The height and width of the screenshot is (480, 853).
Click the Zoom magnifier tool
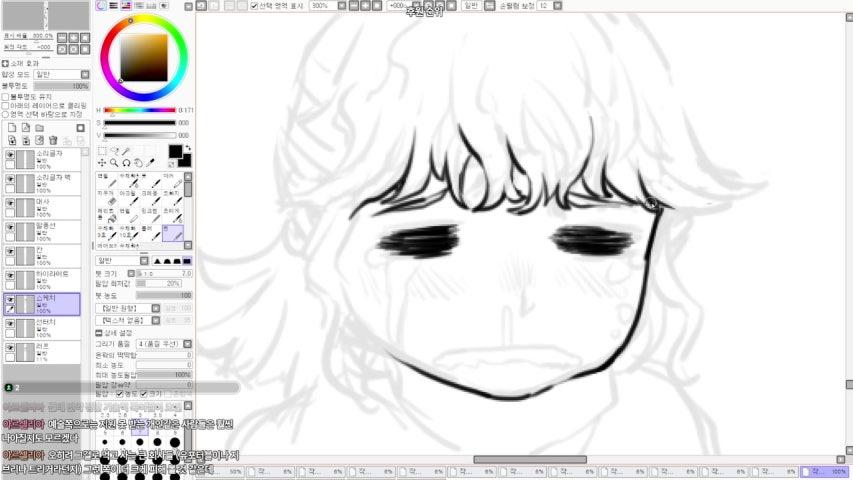coord(115,163)
